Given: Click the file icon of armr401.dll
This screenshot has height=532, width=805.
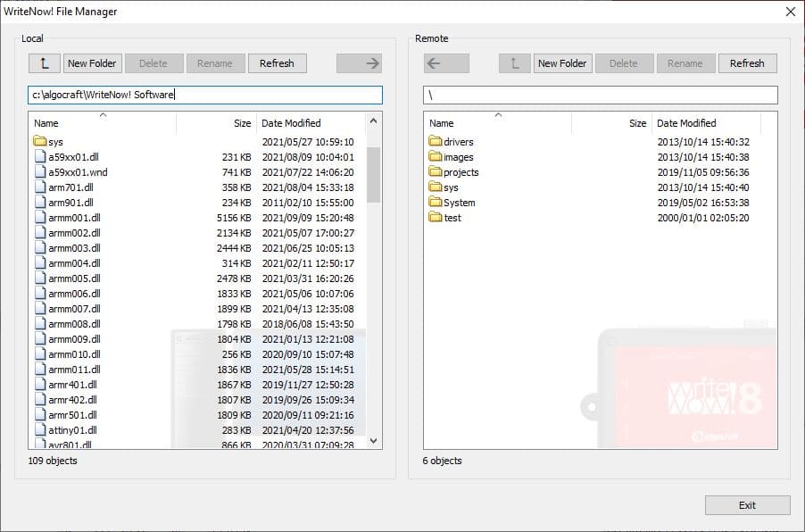Looking at the screenshot, I should [40, 384].
